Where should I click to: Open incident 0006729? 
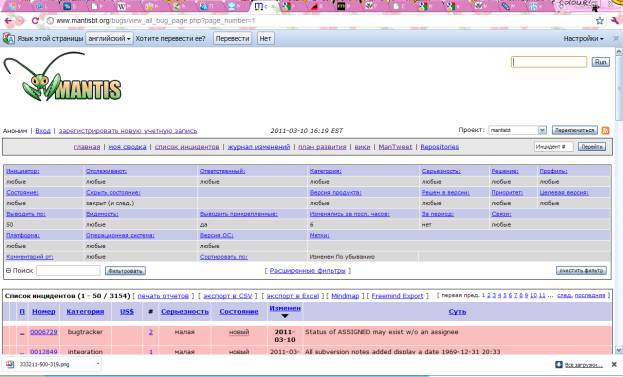(44, 332)
